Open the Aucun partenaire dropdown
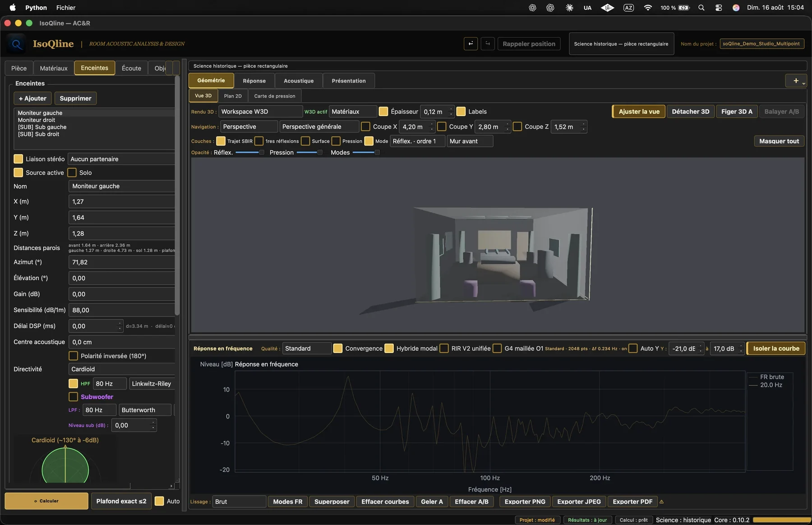 (x=121, y=159)
